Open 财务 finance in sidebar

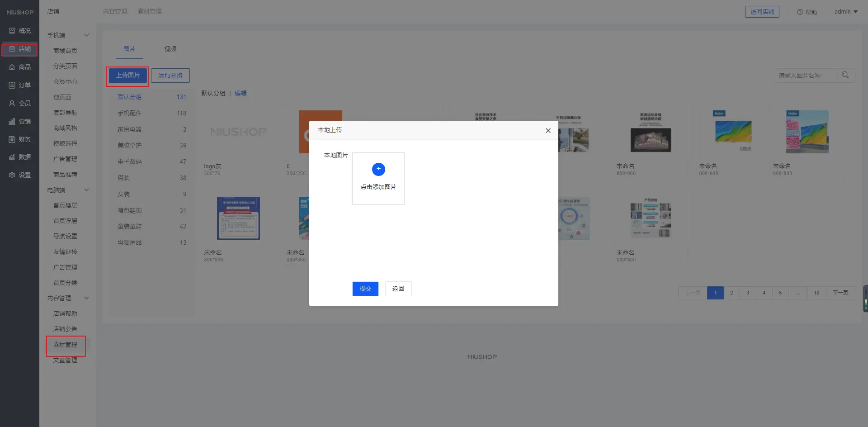pos(20,139)
